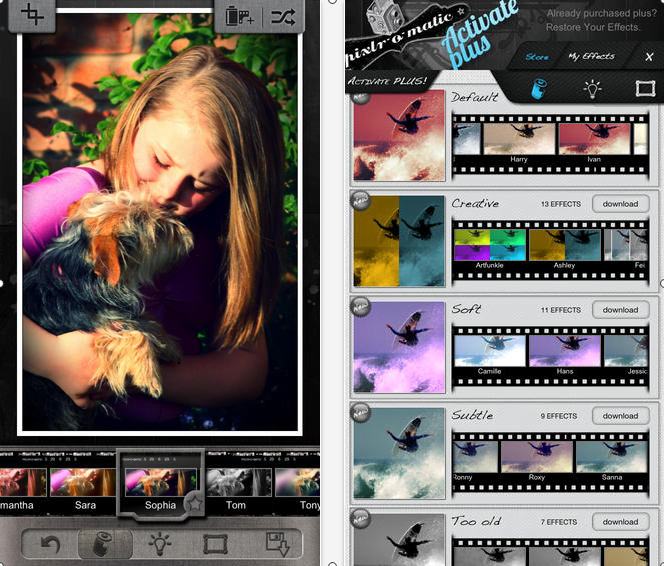Select the '7 EFFECTS' label

tap(559, 522)
